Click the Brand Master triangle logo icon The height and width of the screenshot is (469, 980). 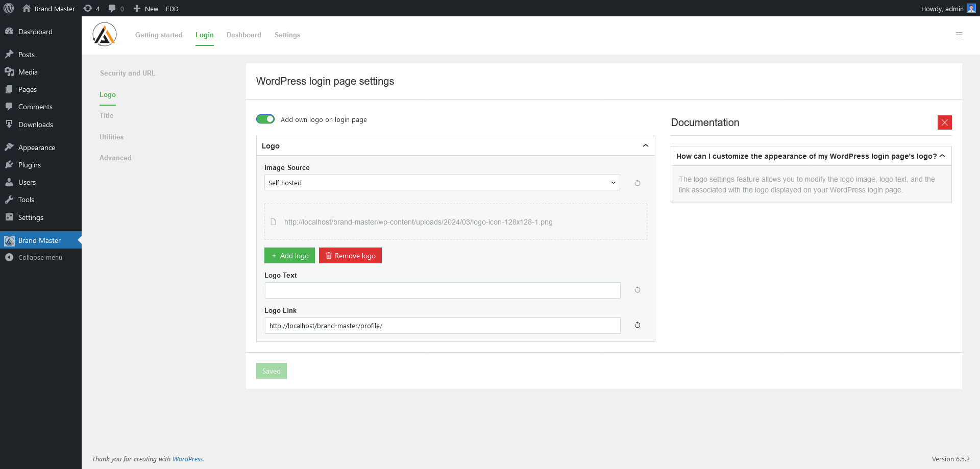[104, 34]
